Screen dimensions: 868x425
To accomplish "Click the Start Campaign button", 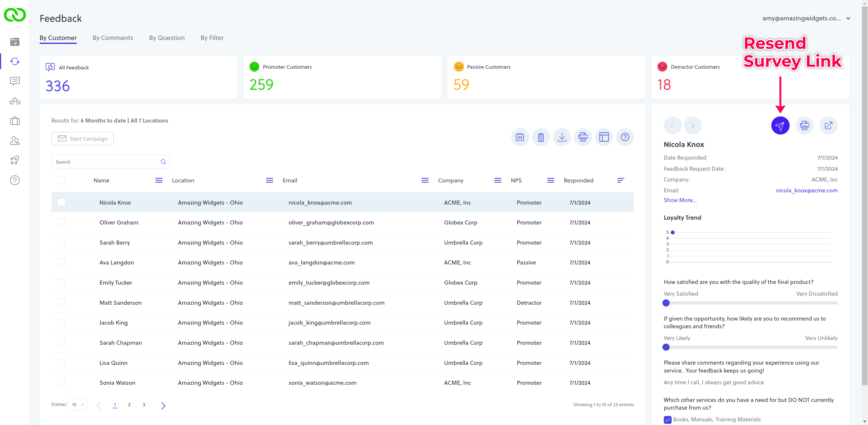I will click(x=82, y=139).
